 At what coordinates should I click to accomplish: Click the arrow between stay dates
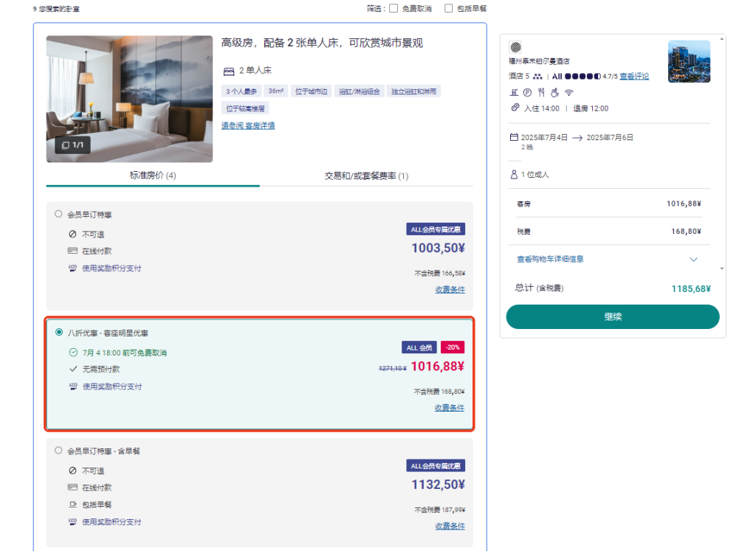tap(577, 138)
